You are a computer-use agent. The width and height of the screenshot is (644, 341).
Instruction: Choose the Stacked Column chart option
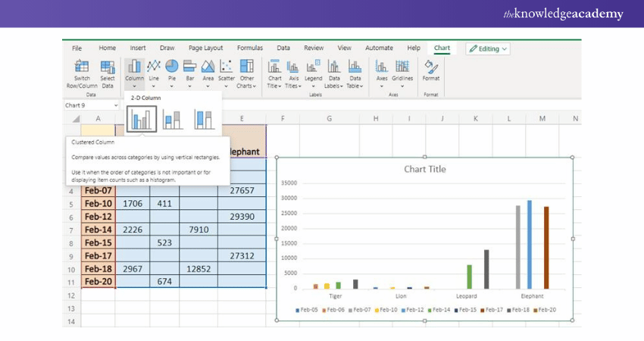(173, 119)
